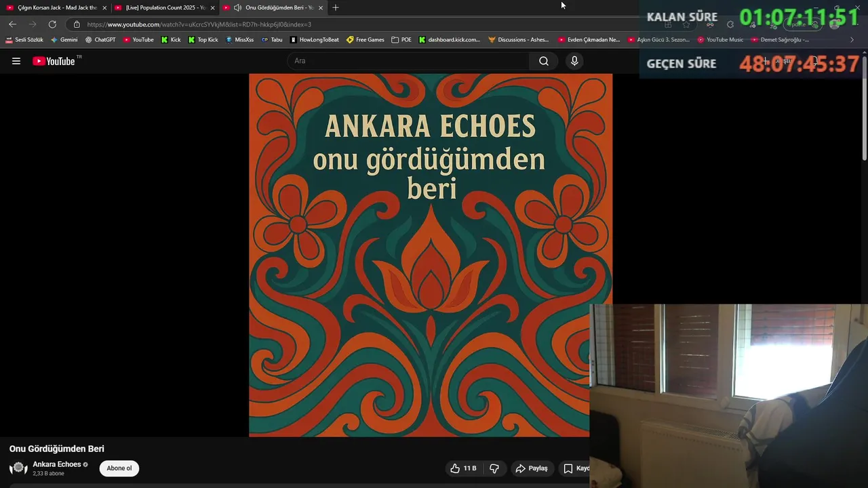Screen dimensions: 868x488
Task: Open Top Kick bookmark
Action: (203, 40)
